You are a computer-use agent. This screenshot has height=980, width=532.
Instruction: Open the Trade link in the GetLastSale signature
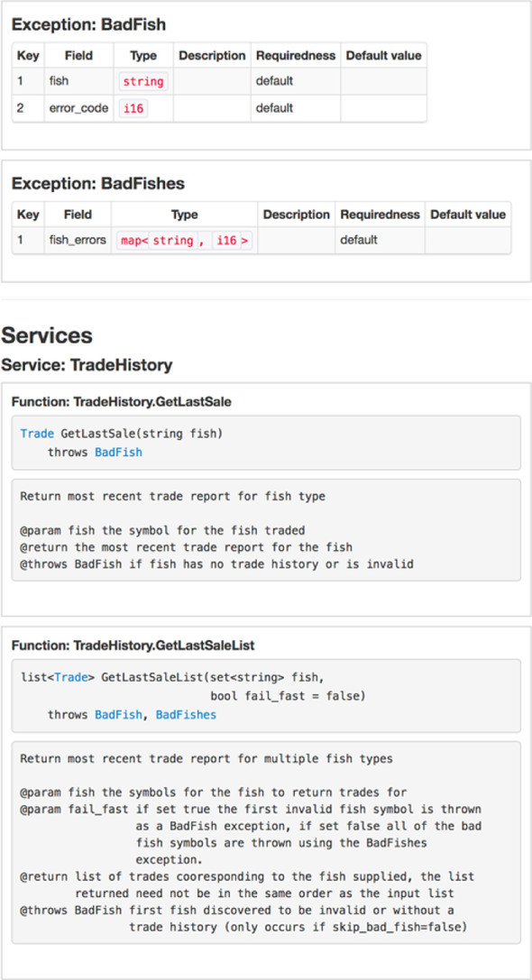[x=37, y=434]
